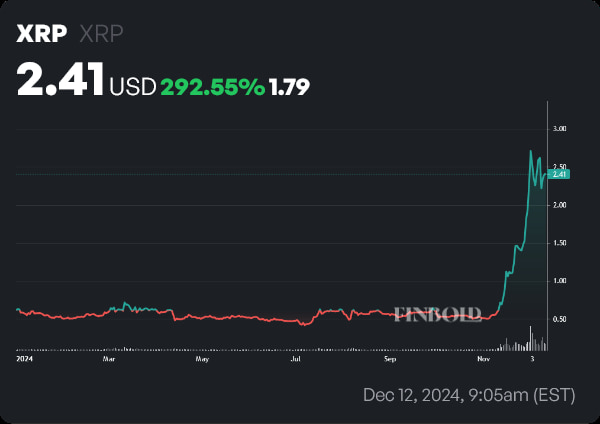This screenshot has height=424, width=600.
Task: Click the Jul date axis label
Action: click(295, 359)
